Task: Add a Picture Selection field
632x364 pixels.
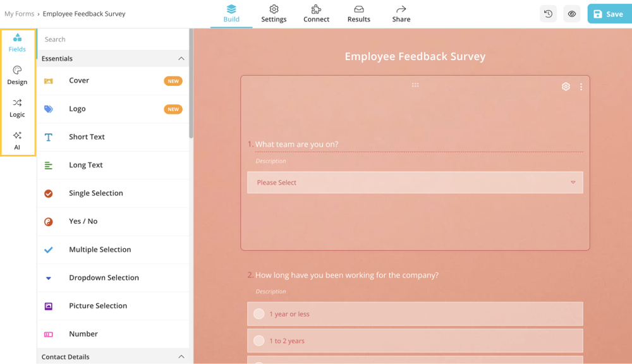Action: (x=95, y=305)
